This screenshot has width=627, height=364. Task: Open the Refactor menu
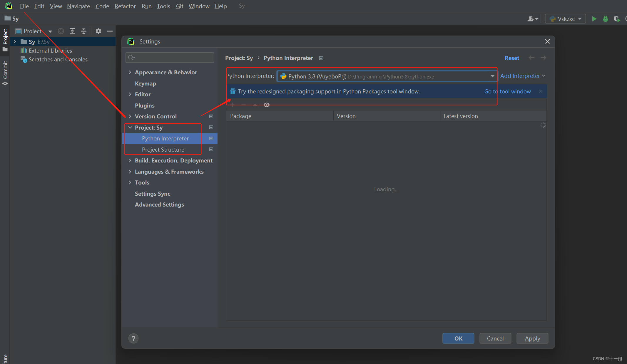[x=125, y=6]
